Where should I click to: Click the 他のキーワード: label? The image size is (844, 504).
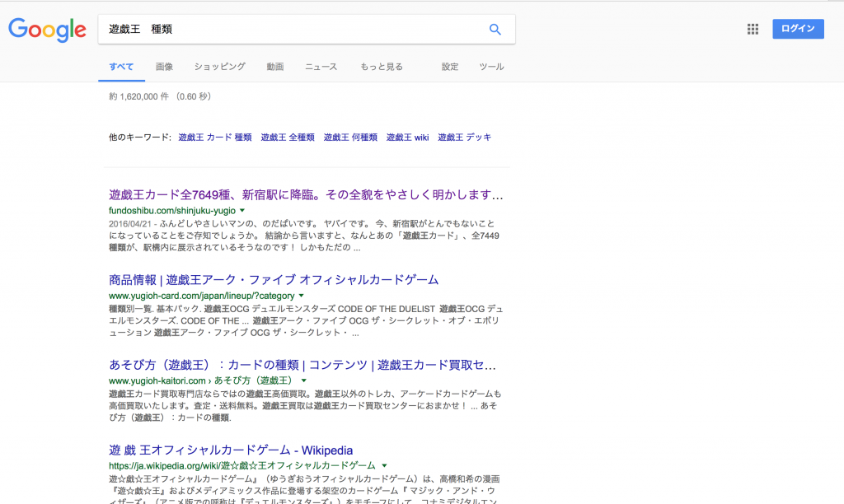[140, 138]
